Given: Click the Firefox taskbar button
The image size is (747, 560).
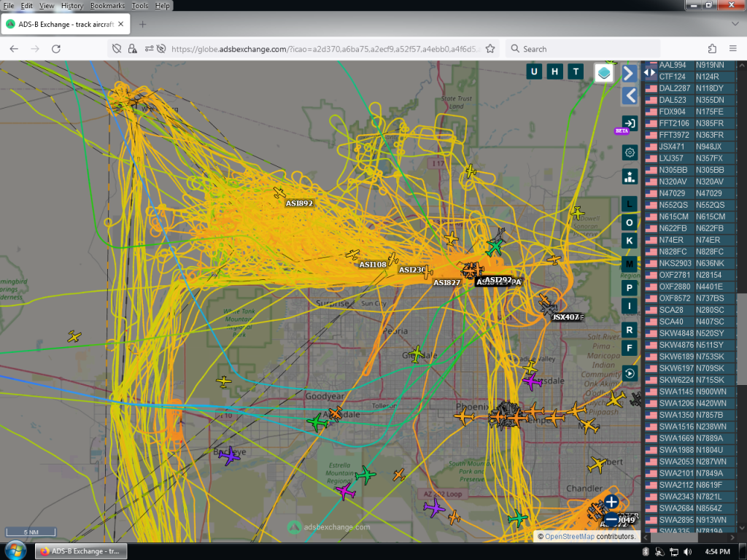Looking at the screenshot, I should click(81, 551).
